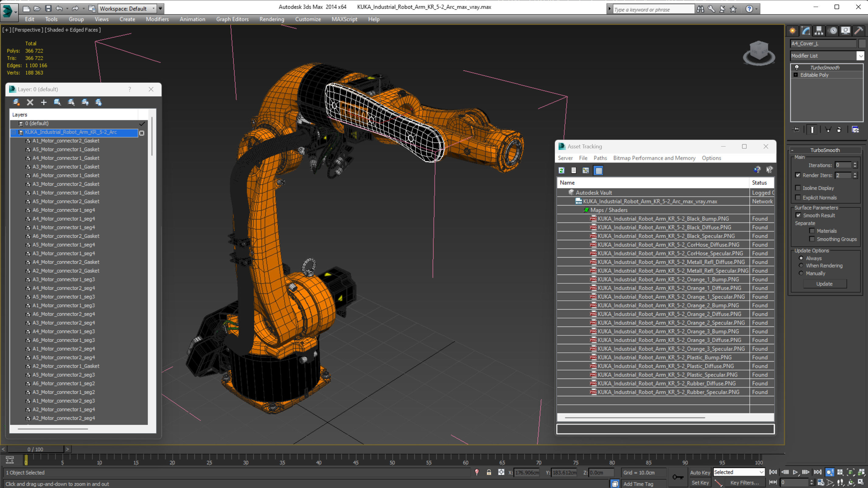Click the Set Key button

coord(700,483)
